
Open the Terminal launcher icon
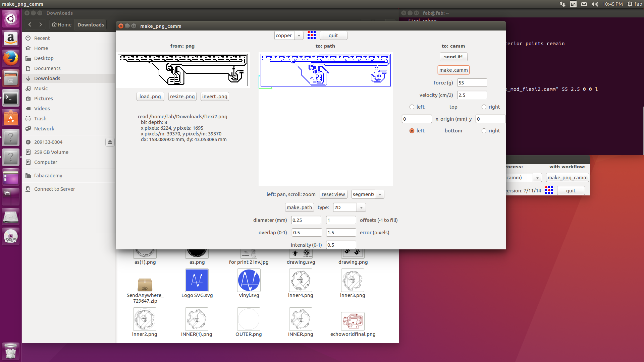click(x=11, y=98)
